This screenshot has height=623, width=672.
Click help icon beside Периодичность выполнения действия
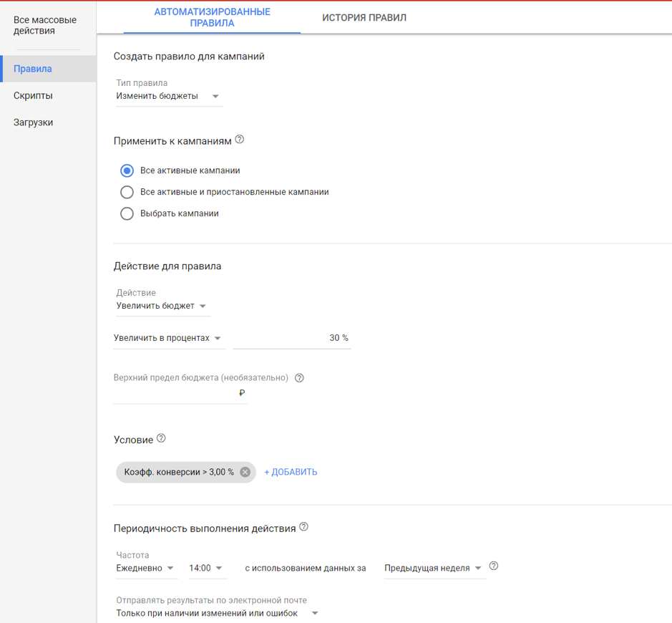(x=304, y=527)
